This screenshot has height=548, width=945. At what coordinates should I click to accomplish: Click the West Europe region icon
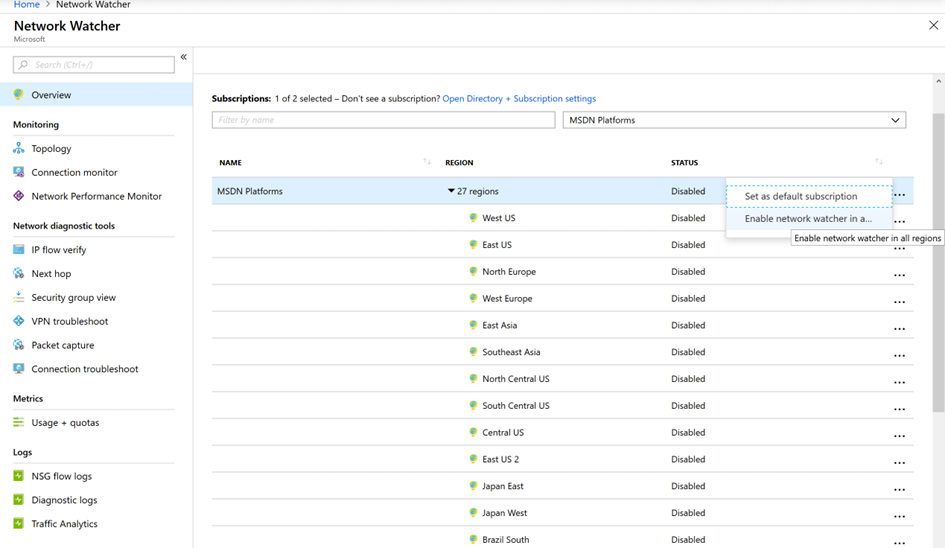pos(473,298)
